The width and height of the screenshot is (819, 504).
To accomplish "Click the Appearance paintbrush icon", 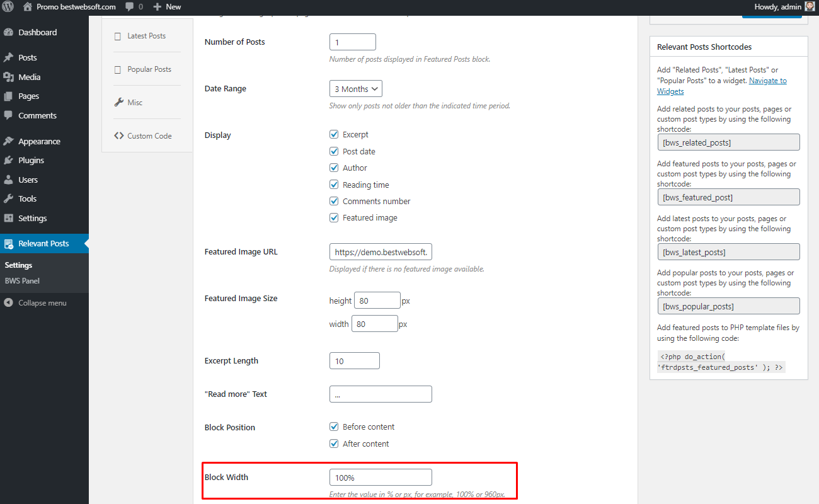I will click(8, 141).
